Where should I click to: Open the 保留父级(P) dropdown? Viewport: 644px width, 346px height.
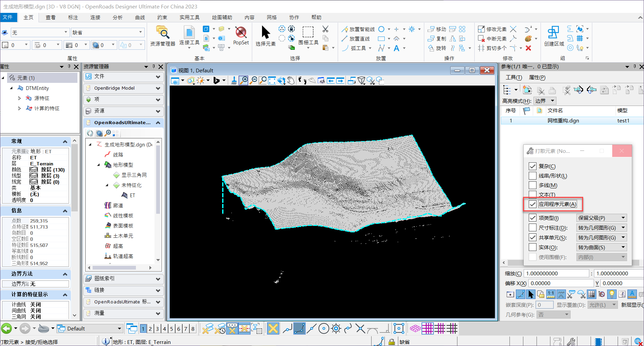[601, 218]
